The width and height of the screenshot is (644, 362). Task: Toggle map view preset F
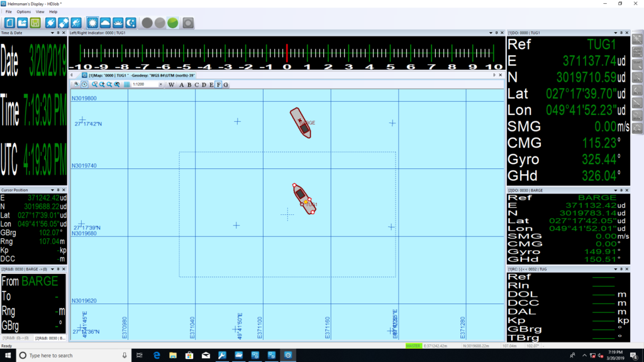218,85
